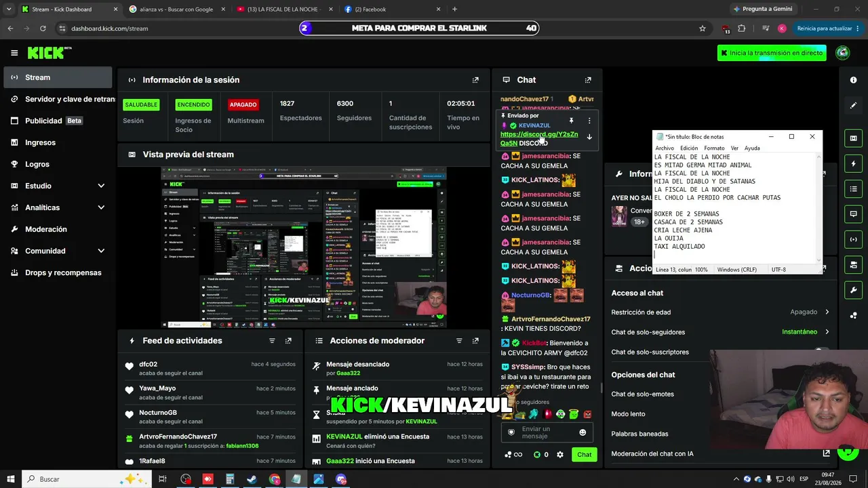This screenshot has width=868, height=488.
Task: Click Palabras baneadas option
Action: pos(639,434)
